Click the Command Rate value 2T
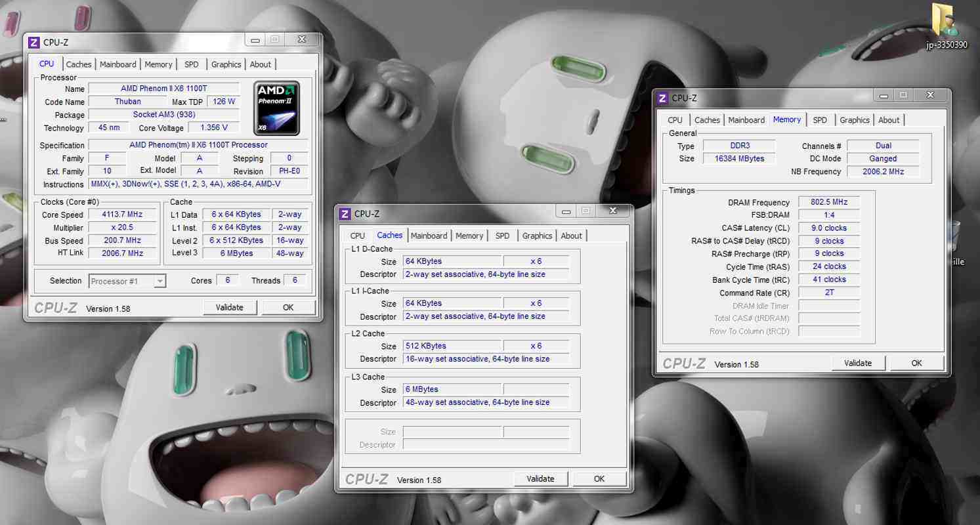The height and width of the screenshot is (525, 980). 829,293
